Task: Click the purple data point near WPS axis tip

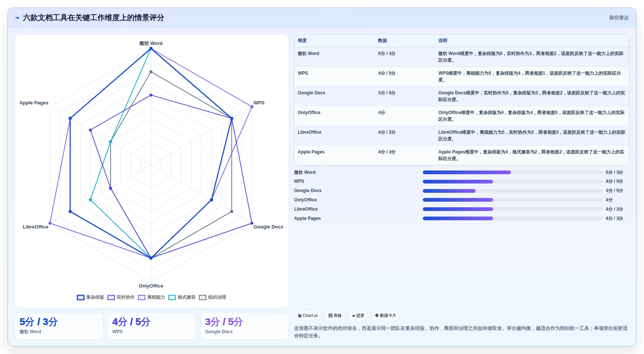Action: [252, 107]
